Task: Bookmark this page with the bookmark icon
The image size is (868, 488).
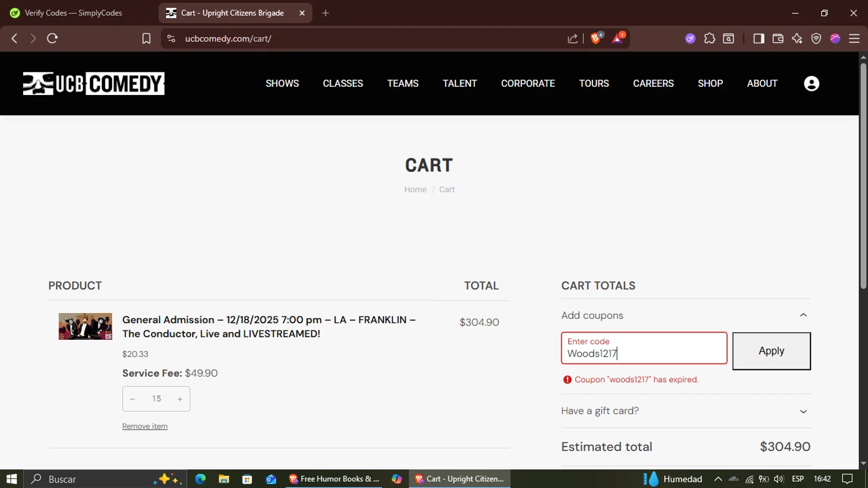Action: click(146, 38)
